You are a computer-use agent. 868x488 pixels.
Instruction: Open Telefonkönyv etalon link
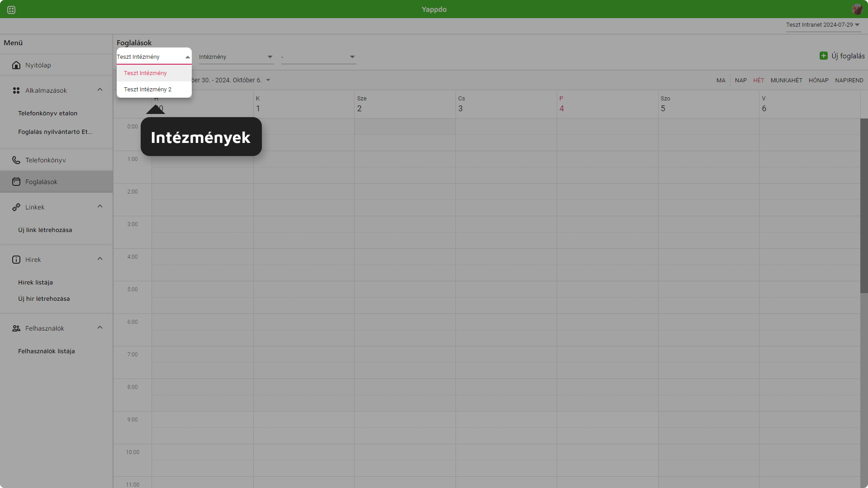(47, 114)
